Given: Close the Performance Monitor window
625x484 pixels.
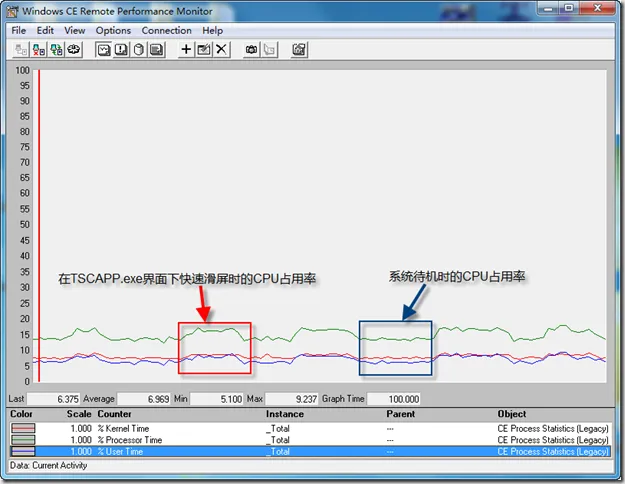Looking at the screenshot, I should pos(597,8).
